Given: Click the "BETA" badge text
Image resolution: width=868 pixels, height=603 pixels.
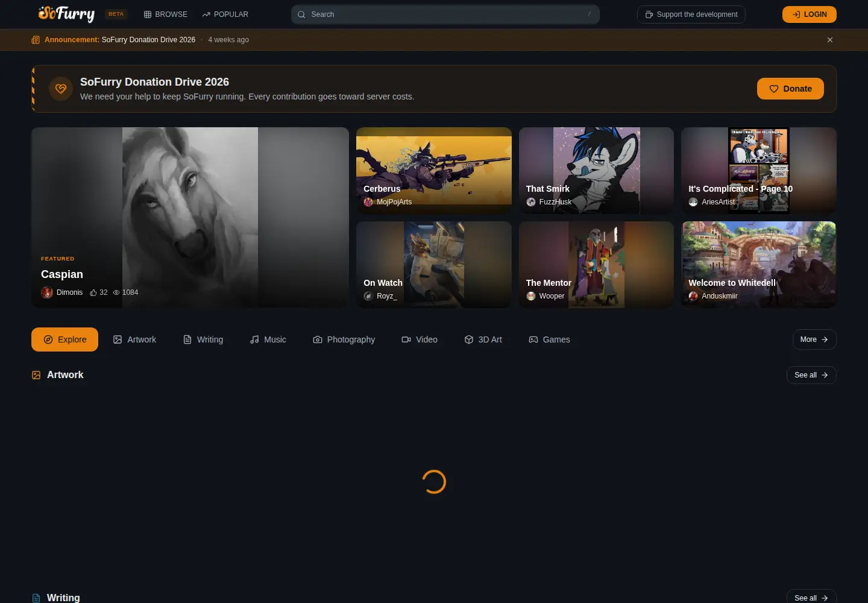Looking at the screenshot, I should (x=116, y=14).
